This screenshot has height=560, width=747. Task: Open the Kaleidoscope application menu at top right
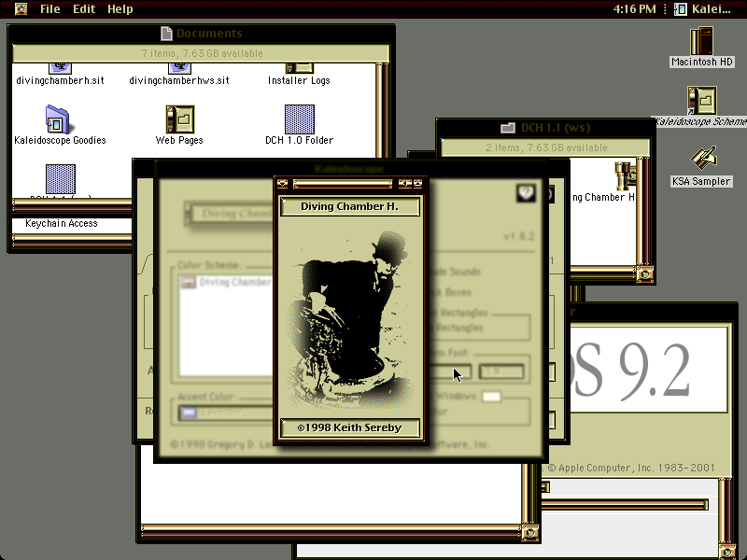(702, 9)
